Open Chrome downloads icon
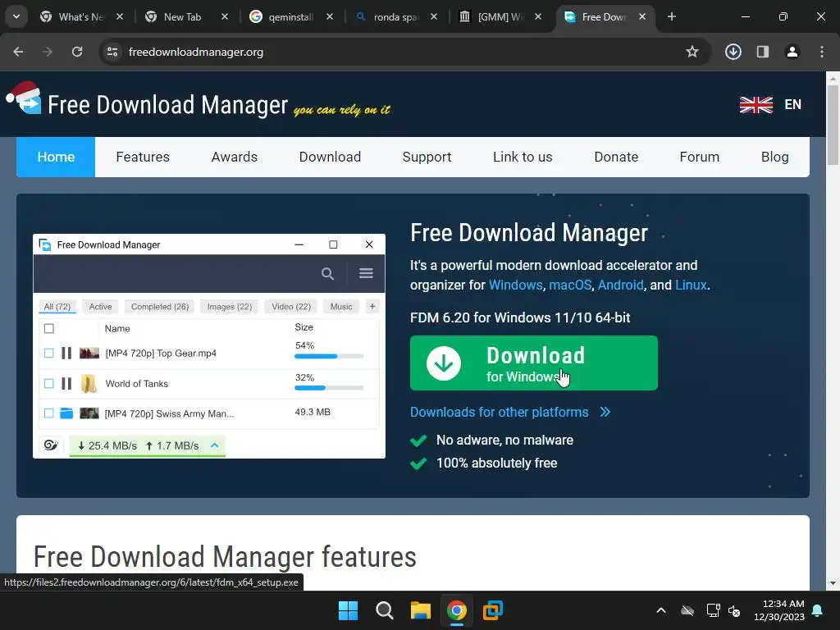840x630 pixels. pos(733,52)
